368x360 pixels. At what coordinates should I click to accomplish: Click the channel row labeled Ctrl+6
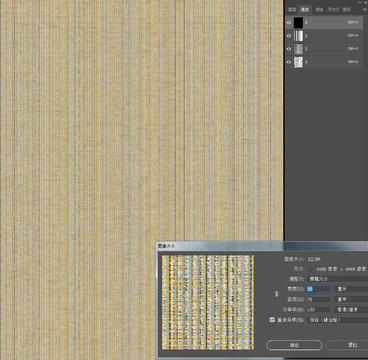pos(324,62)
